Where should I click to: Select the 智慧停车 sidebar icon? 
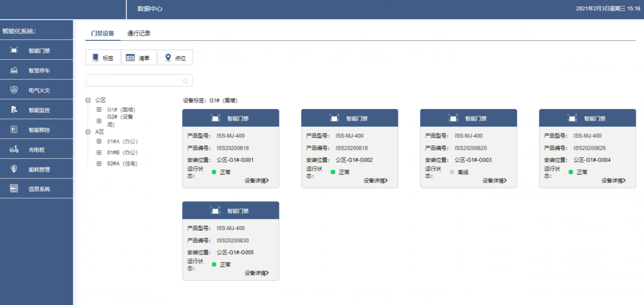36,69
